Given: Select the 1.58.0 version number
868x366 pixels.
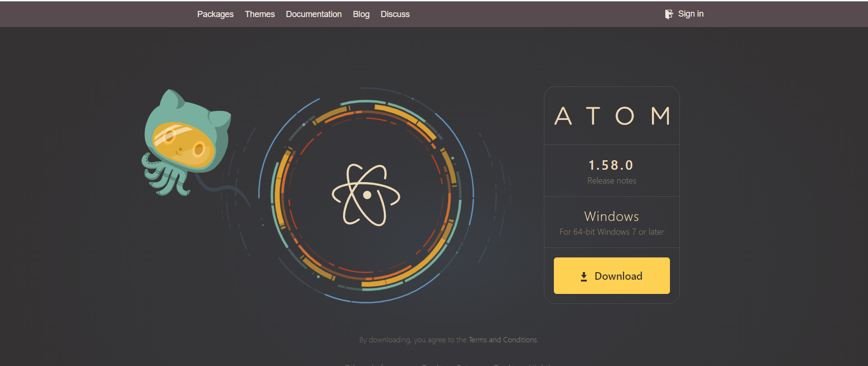Looking at the screenshot, I should pos(611,165).
